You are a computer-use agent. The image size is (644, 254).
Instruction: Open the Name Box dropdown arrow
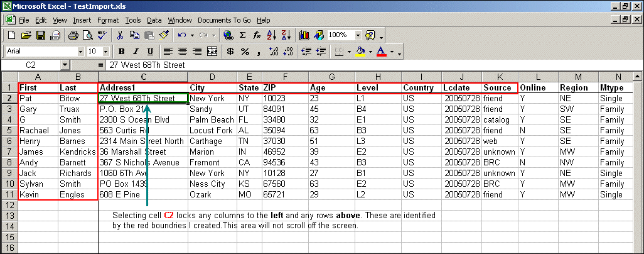[65, 65]
